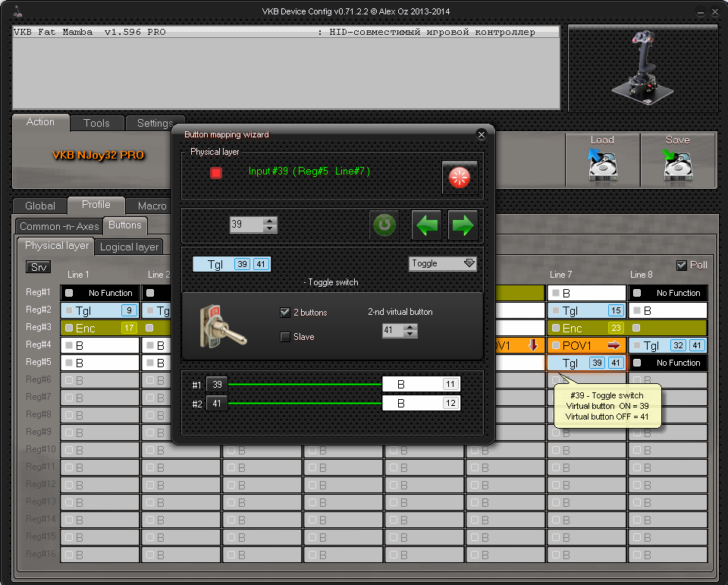
Task: Click the VKB NJoy32 PRO label
Action: click(99, 156)
